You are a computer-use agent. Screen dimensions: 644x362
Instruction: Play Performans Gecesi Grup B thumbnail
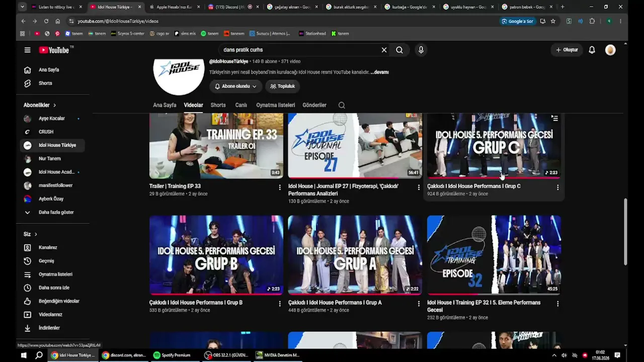216,255
